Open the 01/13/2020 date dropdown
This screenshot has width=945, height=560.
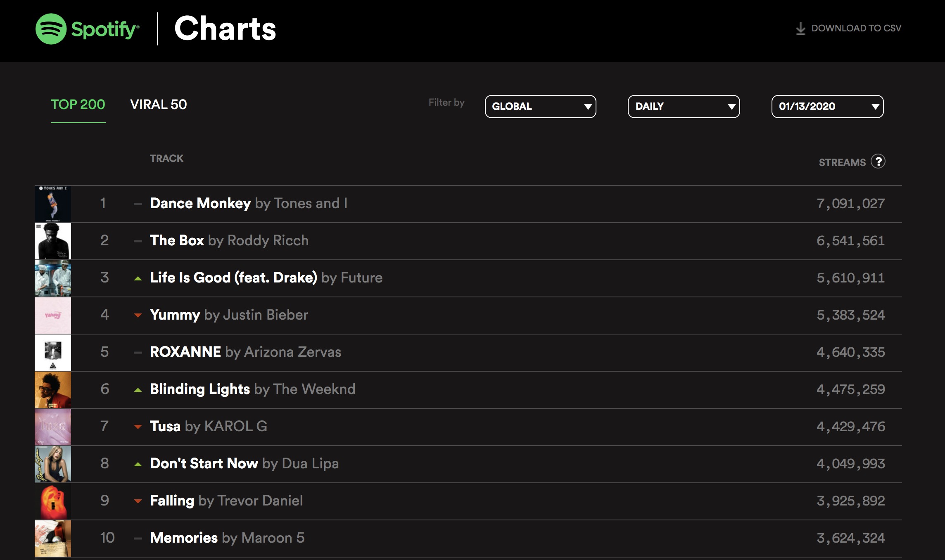[x=827, y=107]
